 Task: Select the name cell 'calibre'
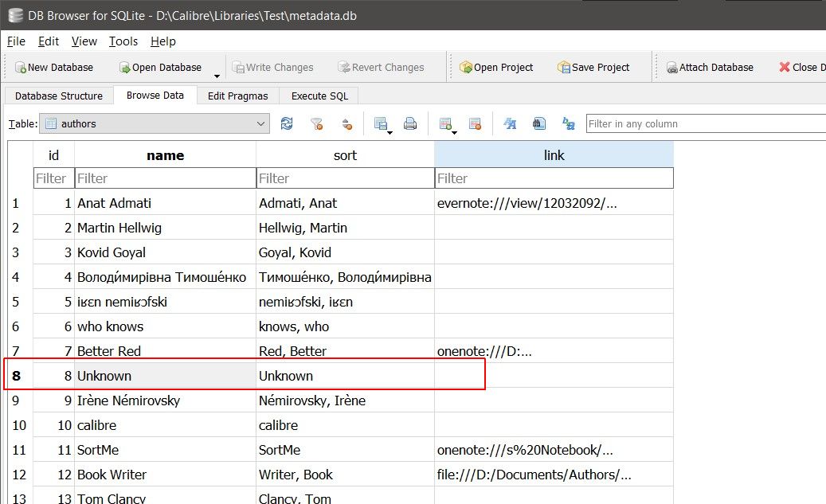coord(166,425)
